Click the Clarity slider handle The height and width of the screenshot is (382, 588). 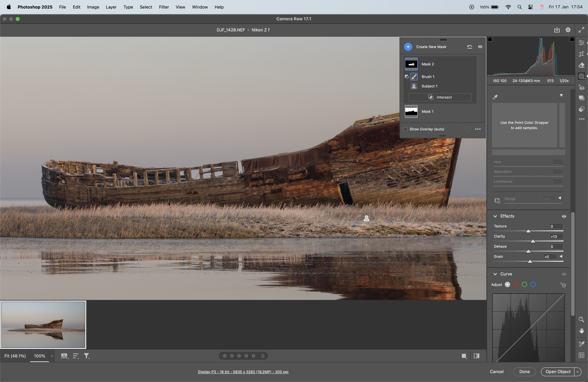533,241
